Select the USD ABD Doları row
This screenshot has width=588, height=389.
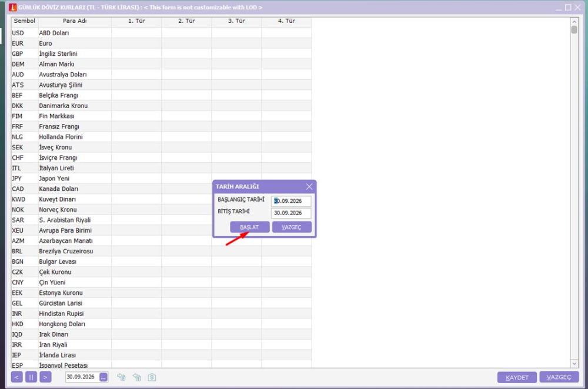point(161,33)
